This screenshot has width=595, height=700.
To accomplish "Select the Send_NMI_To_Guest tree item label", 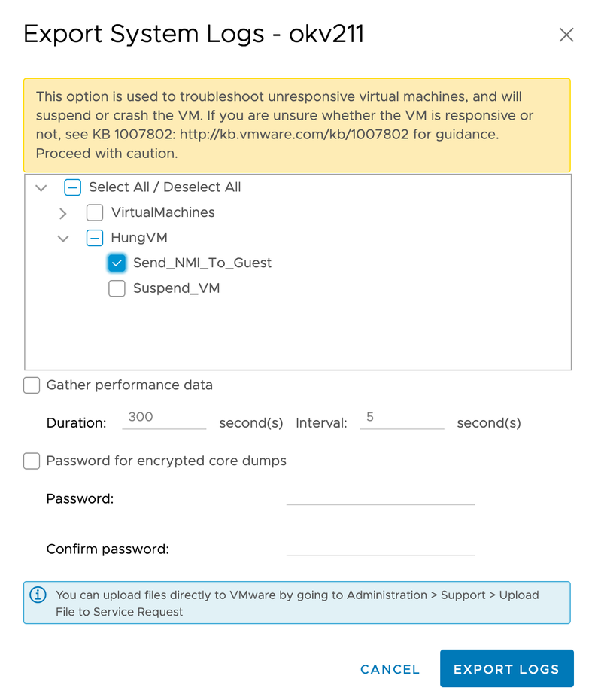I will (202, 263).
